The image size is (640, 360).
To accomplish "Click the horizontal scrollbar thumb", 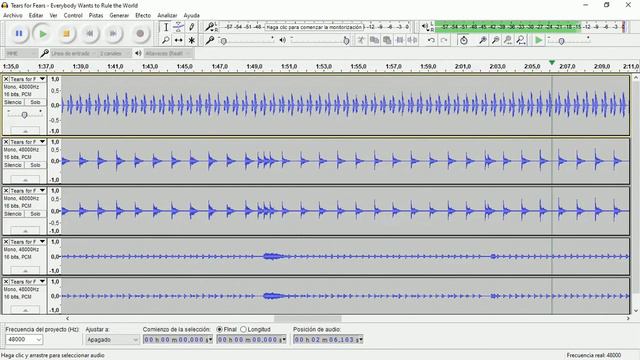I will [307, 318].
